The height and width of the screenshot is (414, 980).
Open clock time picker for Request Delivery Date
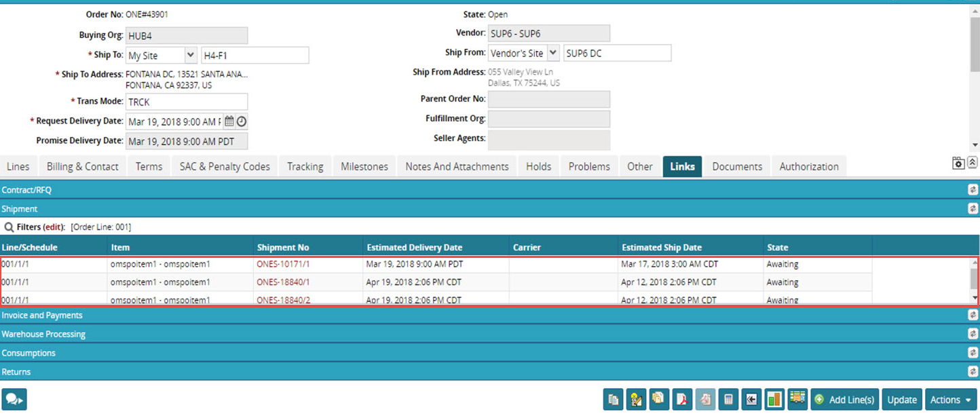pyautogui.click(x=241, y=121)
